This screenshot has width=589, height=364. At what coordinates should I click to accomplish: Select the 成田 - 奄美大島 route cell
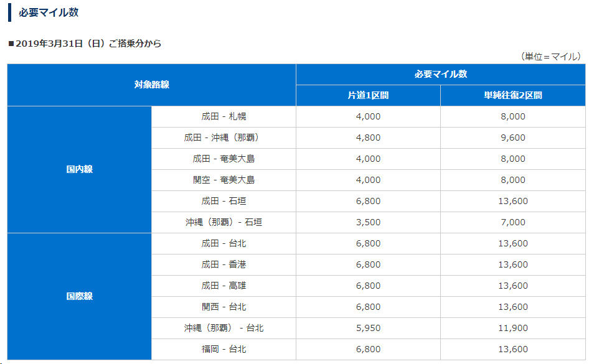pyautogui.click(x=224, y=159)
